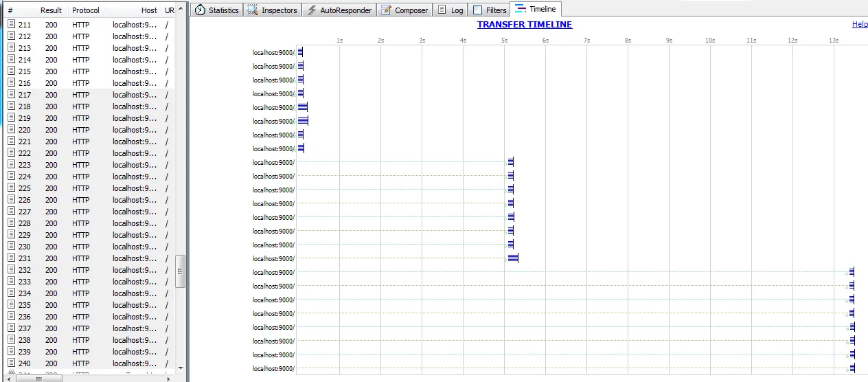Screen dimensions: 868x382
Task: Click session number 230
Action: pyautogui.click(x=24, y=247)
